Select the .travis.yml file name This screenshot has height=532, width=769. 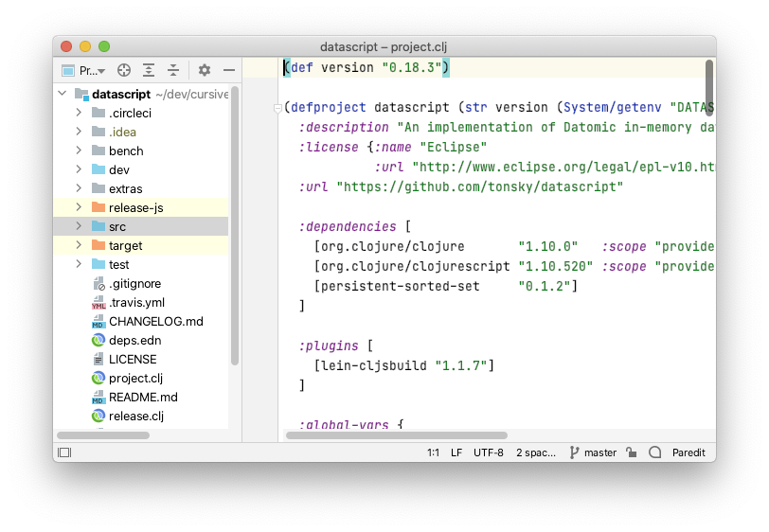pyautogui.click(x=136, y=303)
